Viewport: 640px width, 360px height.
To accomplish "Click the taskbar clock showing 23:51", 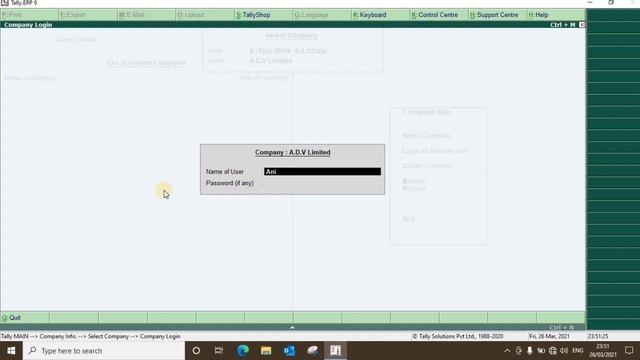I will (x=602, y=351).
